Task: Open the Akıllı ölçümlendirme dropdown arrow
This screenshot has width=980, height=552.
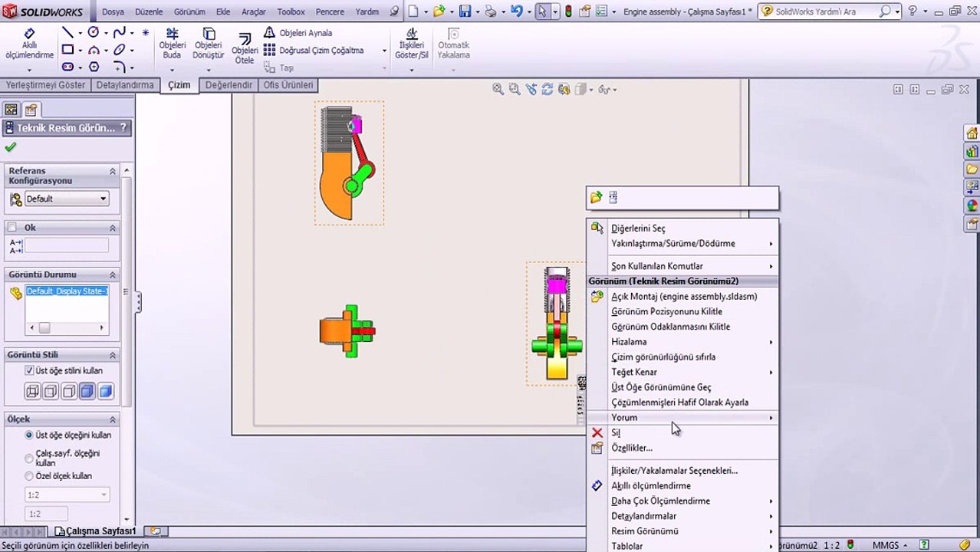Action: (29, 70)
